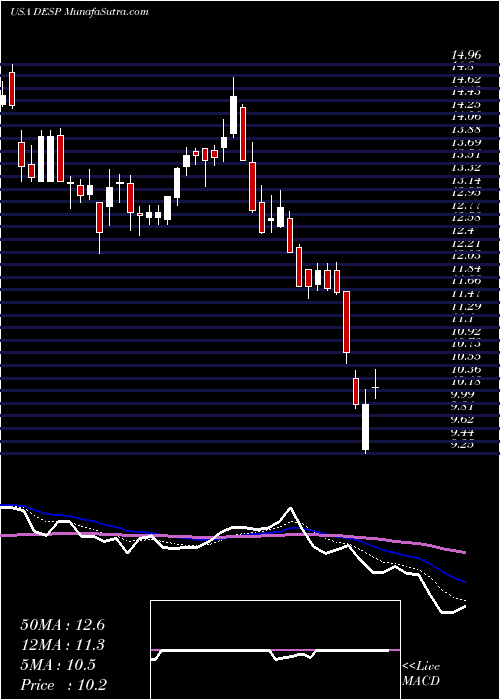This screenshot has width=500, height=700.
Task: Click the Price : 10.2 value
Action: [63, 685]
